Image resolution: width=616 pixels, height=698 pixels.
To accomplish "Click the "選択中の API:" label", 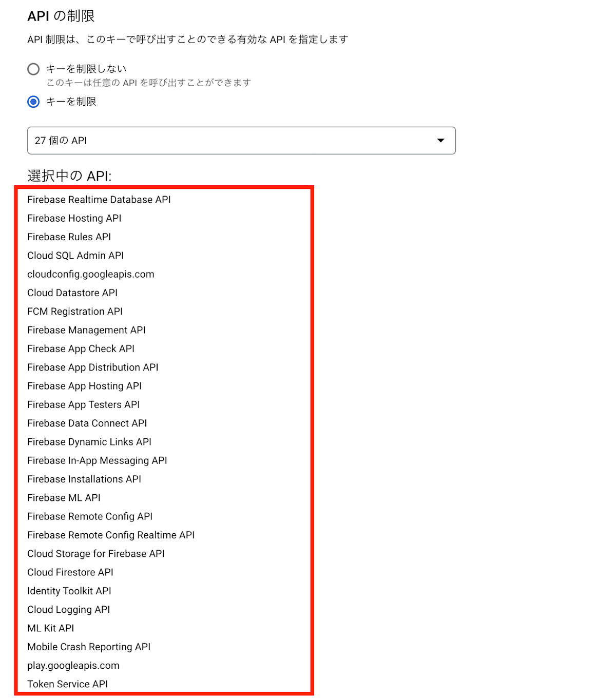I will tap(69, 176).
